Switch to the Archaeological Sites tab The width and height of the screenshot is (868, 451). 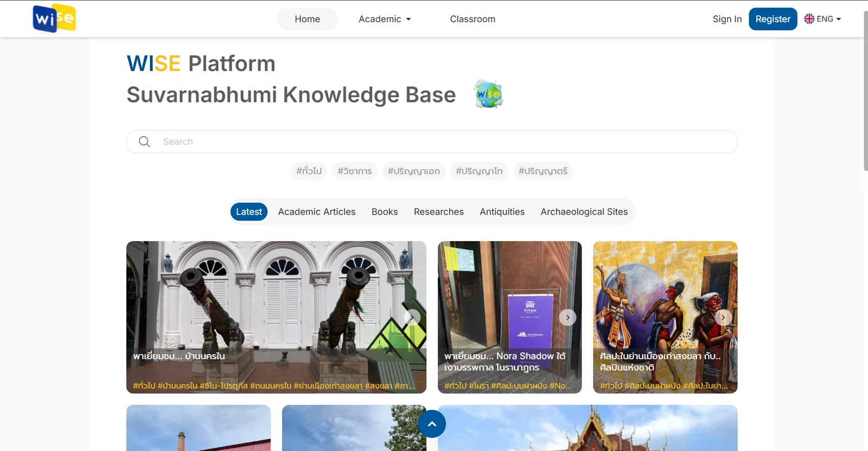584,211
